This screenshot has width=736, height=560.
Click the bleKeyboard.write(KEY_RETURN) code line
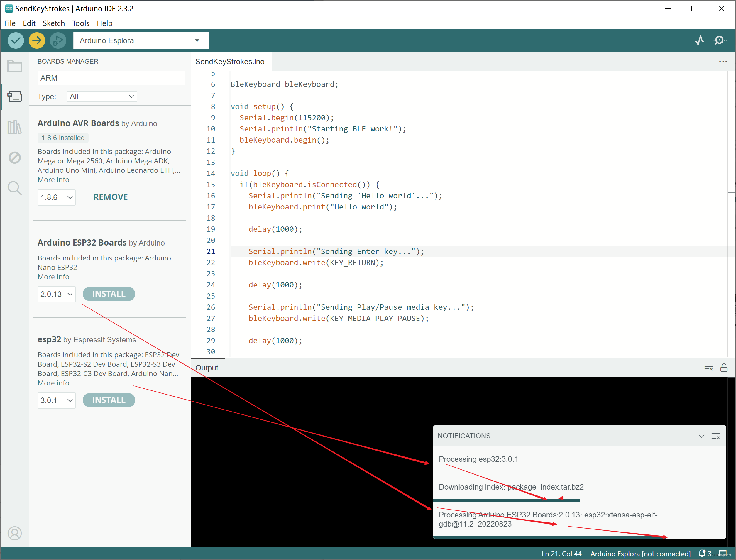click(316, 263)
